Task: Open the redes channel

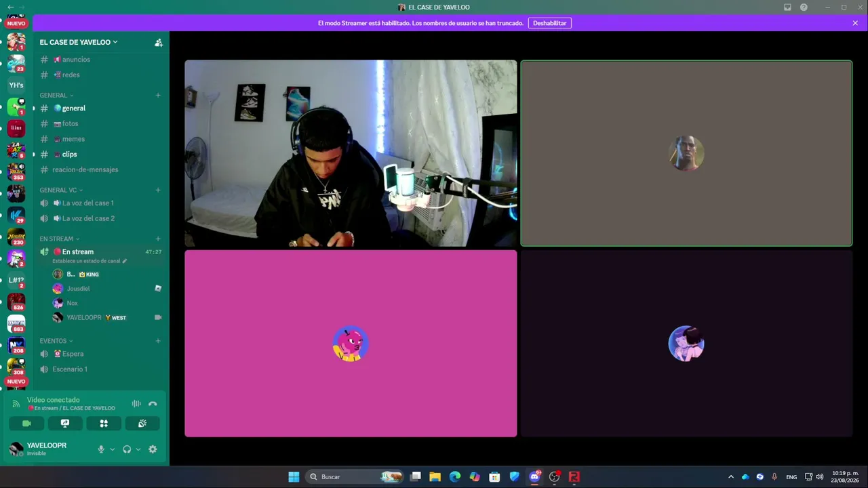Action: pos(100,75)
